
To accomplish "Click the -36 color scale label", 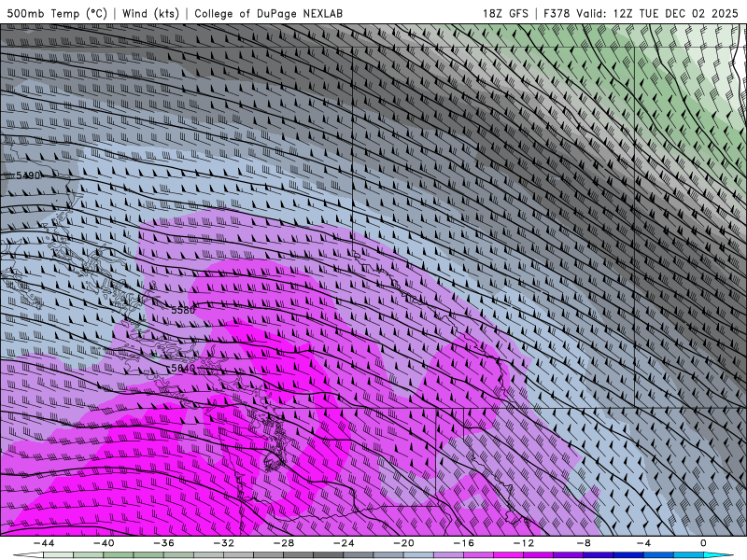I will (x=164, y=543).
